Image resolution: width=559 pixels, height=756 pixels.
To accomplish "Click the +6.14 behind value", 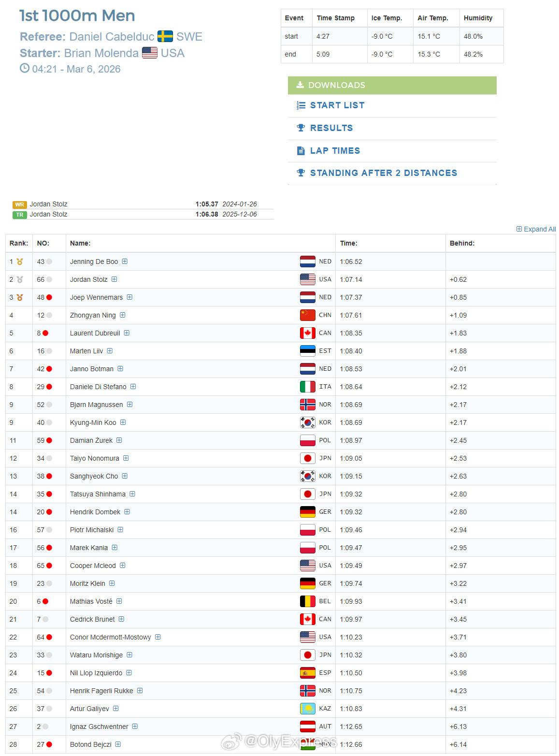I will point(459,744).
